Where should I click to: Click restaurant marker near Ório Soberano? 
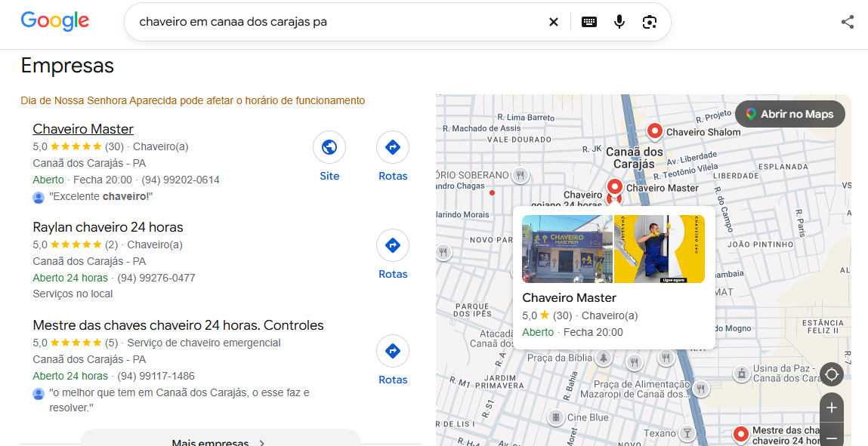point(520,175)
